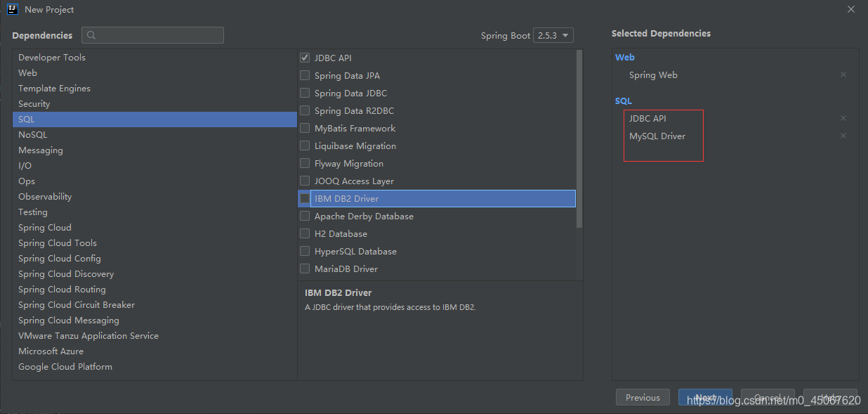Select the Spring Cloud Discovery category
This screenshot has width=868, height=414.
pos(154,274)
